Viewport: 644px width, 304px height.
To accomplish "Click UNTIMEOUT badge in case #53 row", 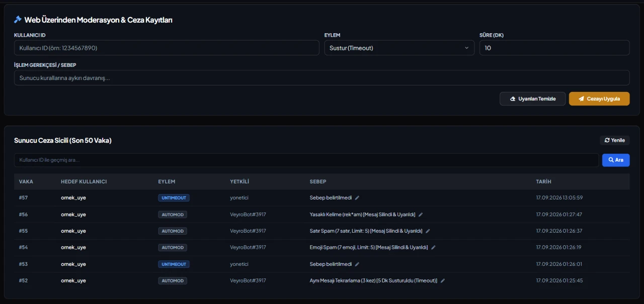I will coord(174,264).
